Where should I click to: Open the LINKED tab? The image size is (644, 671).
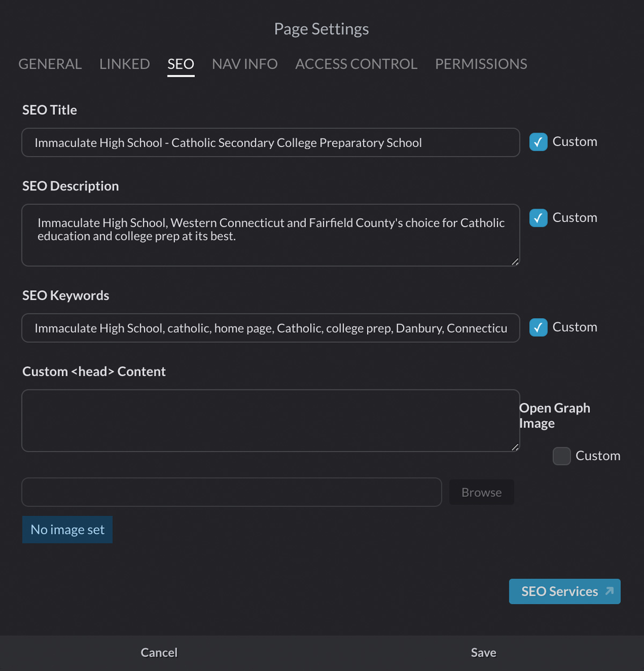[124, 64]
